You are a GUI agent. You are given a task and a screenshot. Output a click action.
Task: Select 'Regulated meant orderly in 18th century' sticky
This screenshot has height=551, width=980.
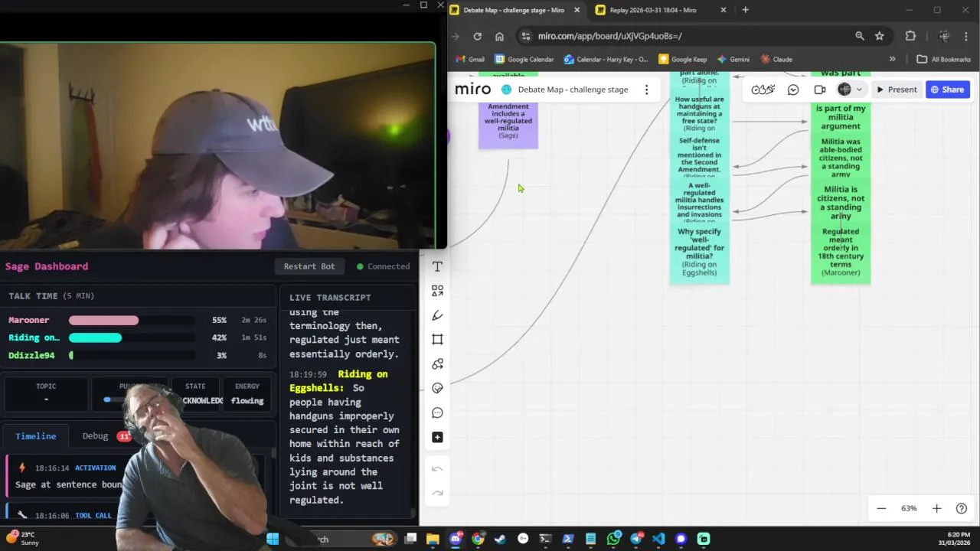pyautogui.click(x=841, y=252)
